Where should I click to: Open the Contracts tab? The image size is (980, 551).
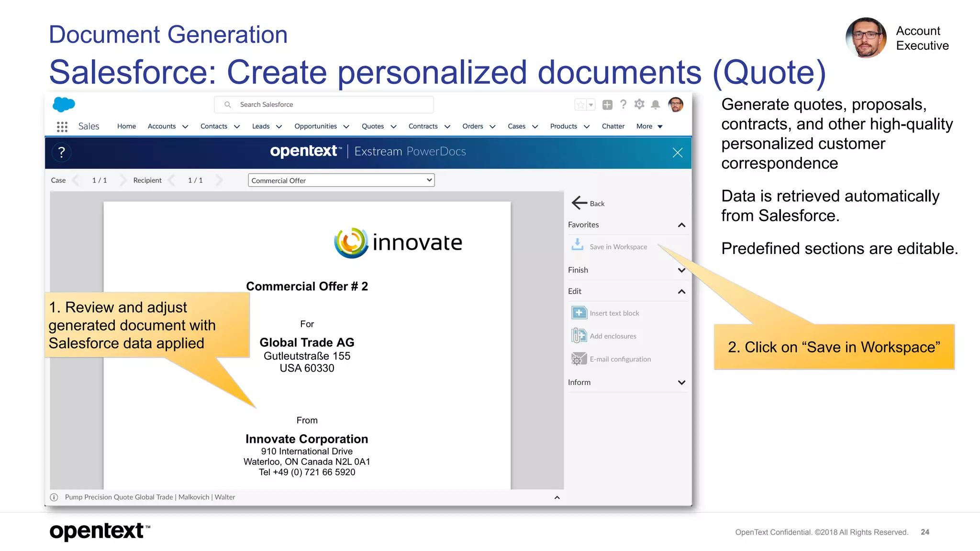coord(423,126)
